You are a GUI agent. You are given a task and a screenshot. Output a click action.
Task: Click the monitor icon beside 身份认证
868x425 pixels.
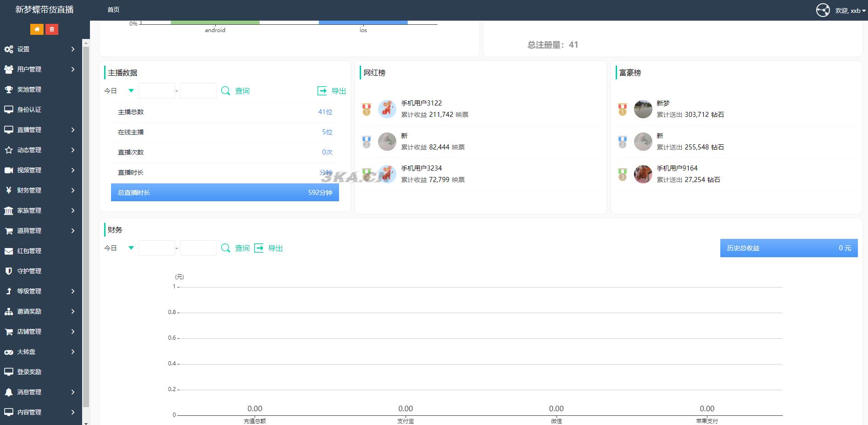click(9, 110)
